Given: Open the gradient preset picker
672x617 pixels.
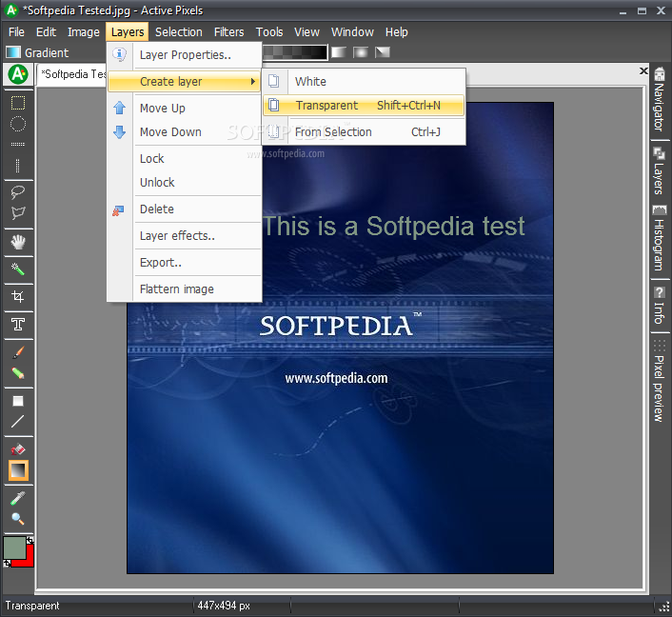Looking at the screenshot, I should pos(295,52).
